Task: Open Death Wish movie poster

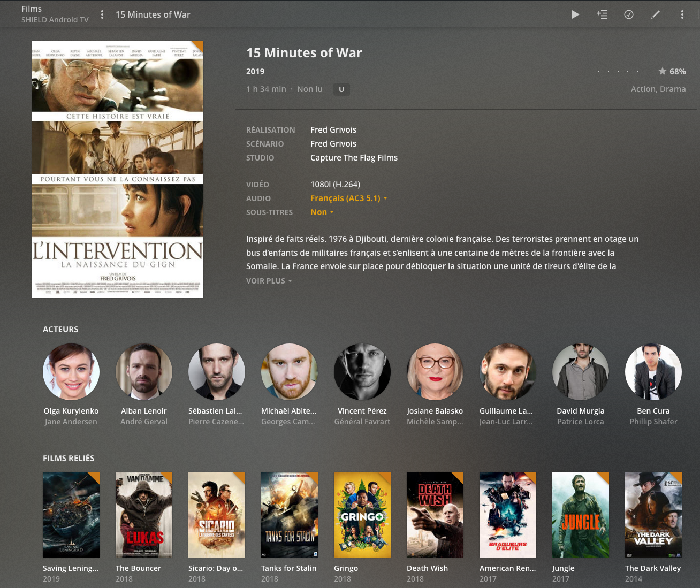Action: [435, 515]
